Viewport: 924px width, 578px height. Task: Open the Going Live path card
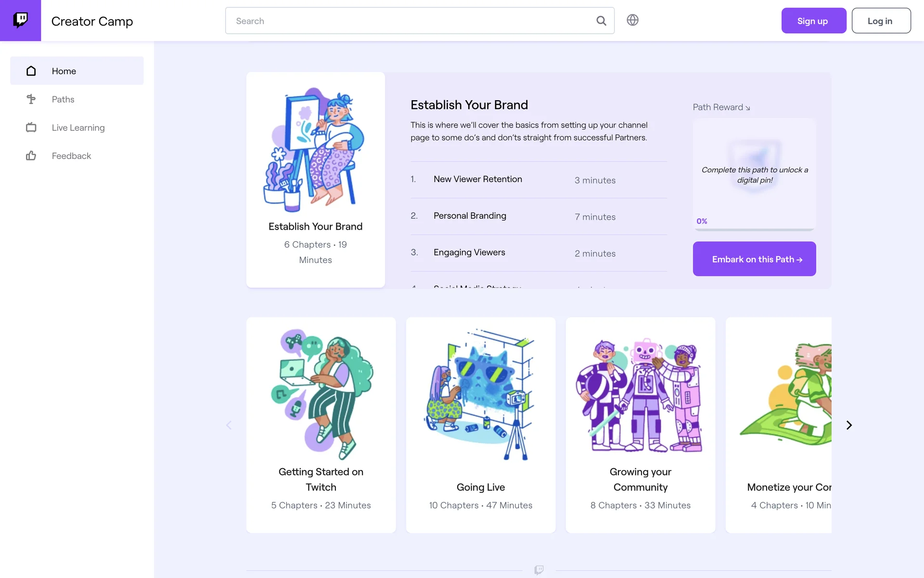(481, 425)
